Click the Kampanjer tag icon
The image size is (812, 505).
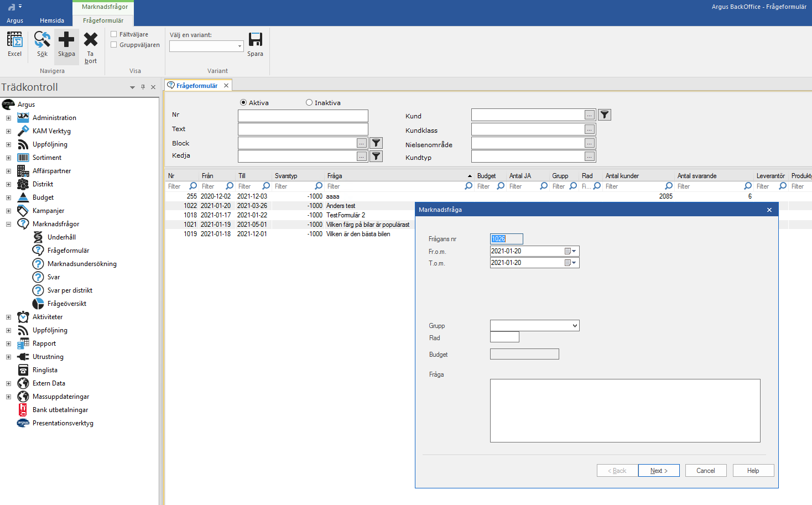point(23,211)
